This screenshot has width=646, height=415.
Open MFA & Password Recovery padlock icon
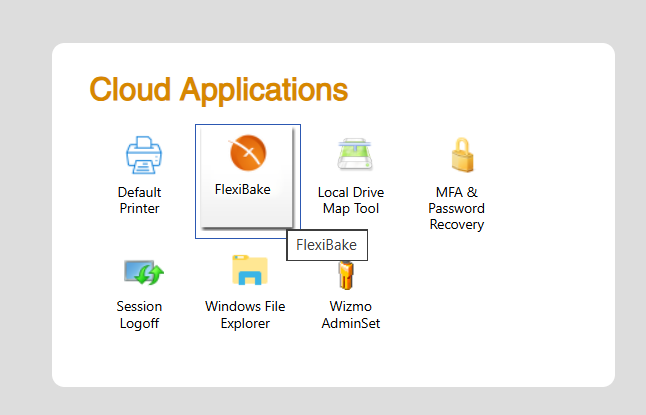click(463, 155)
